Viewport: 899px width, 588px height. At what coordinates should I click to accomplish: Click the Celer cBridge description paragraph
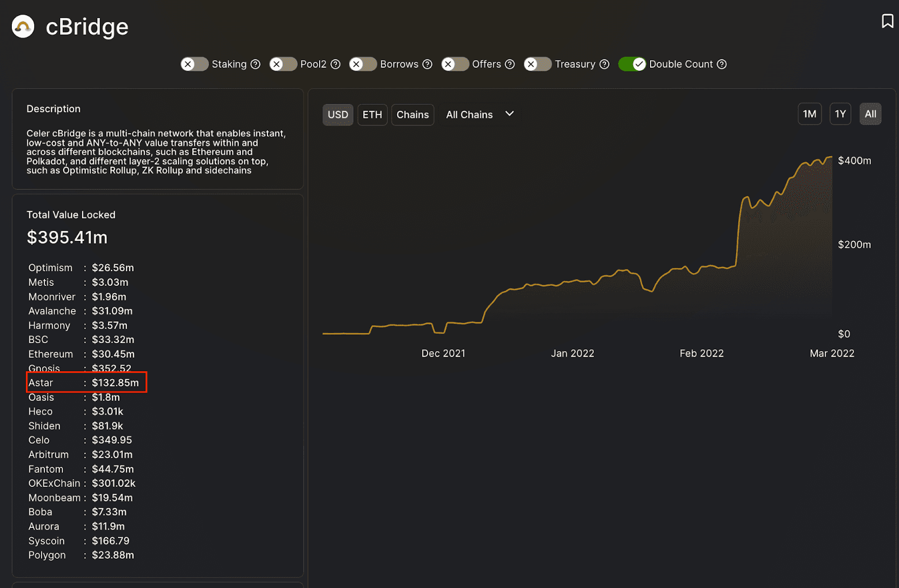156,152
